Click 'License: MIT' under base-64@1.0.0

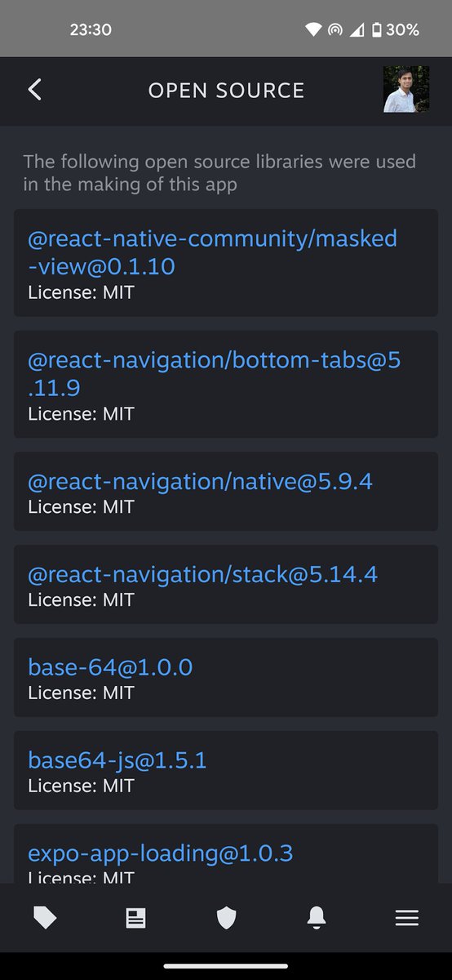click(81, 693)
